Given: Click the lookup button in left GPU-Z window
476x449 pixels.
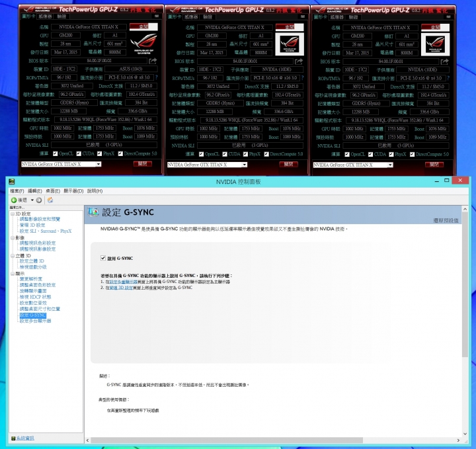Looking at the screenshot, I should (x=143, y=26).
